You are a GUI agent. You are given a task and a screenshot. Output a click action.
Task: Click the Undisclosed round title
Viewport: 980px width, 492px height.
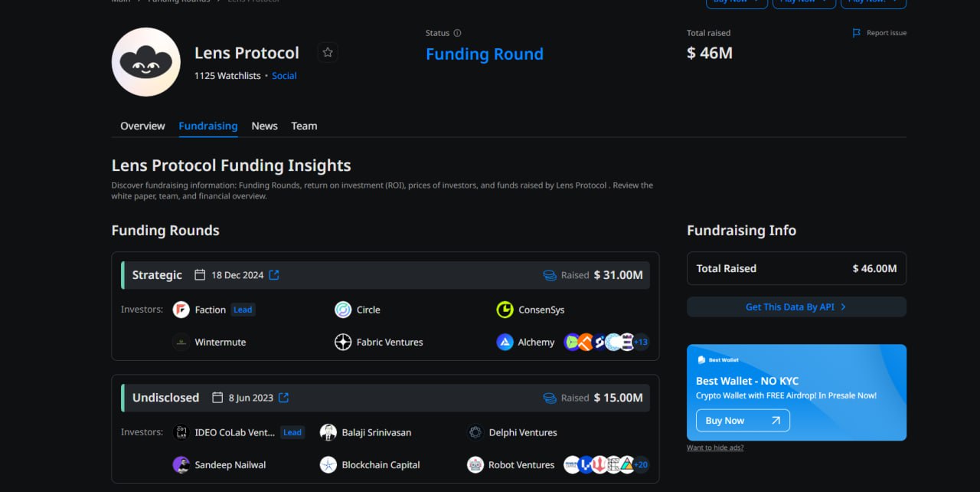coord(165,398)
